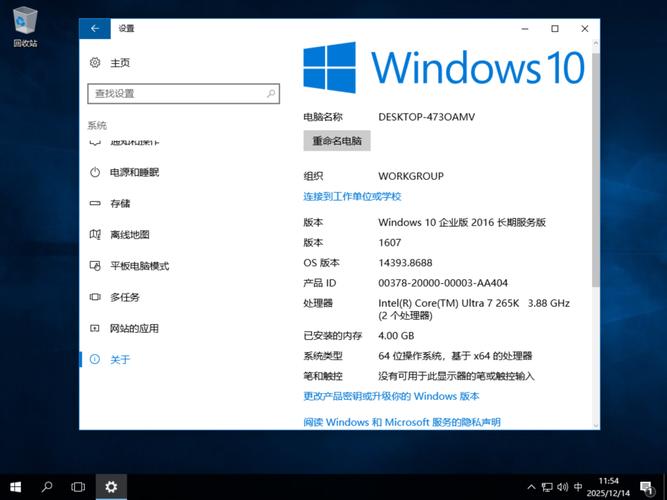Image resolution: width=667 pixels, height=500 pixels.
Task: Open the 主页 home gear icon
Action: [95, 63]
